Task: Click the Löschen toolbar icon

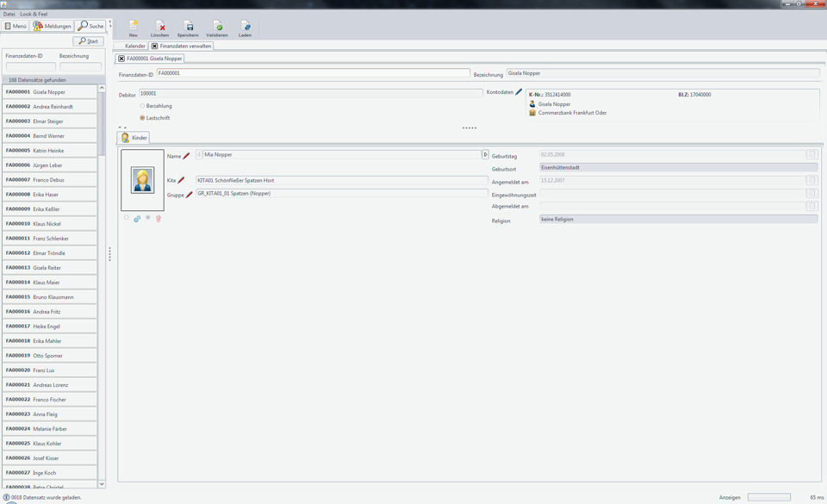Action: tap(160, 26)
